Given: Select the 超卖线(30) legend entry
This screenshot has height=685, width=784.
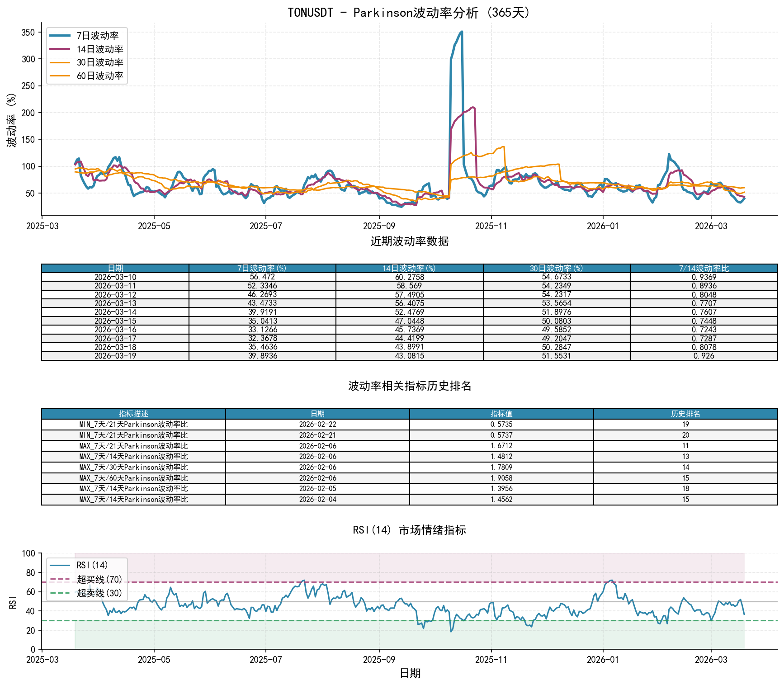Looking at the screenshot, I should (99, 593).
